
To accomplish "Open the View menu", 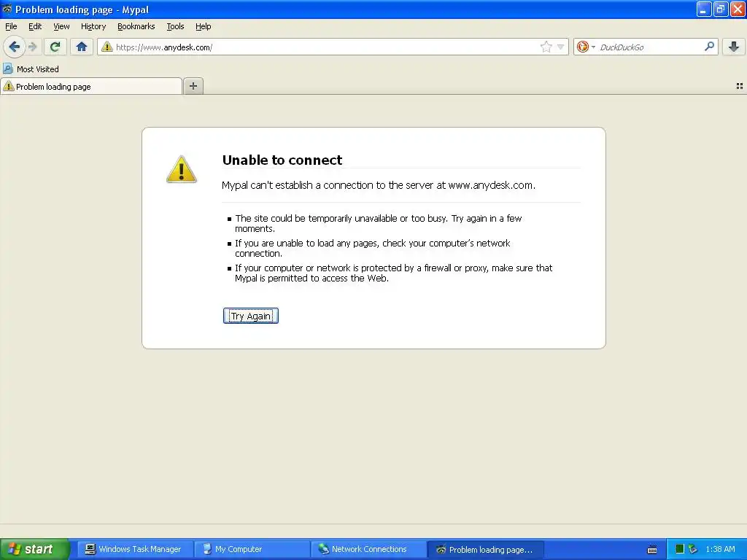I will (x=61, y=26).
